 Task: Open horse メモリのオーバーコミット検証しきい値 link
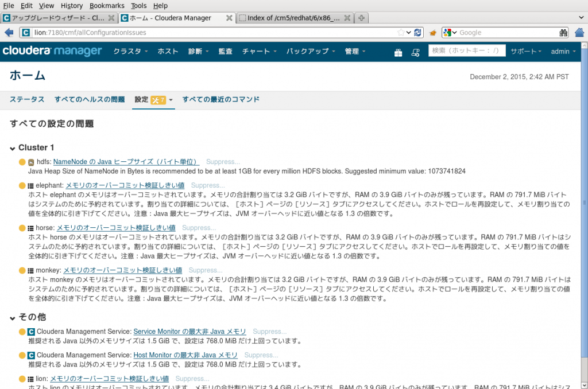click(x=116, y=228)
